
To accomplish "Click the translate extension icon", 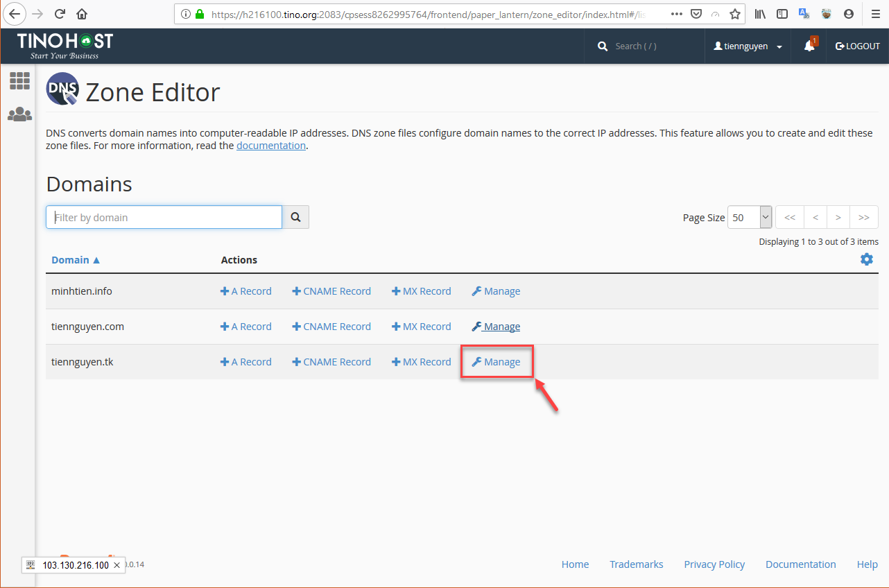I will tap(804, 14).
